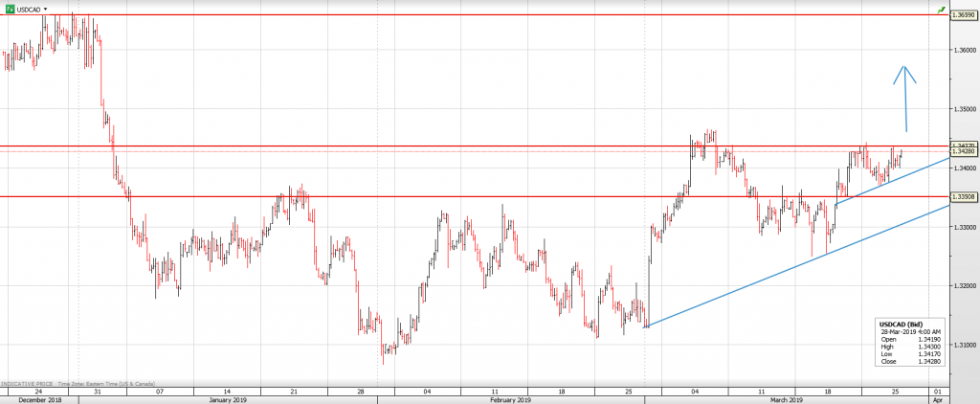Image resolution: width=980 pixels, height=404 pixels.
Task: Select the top red horizontal line
Action: (x=479, y=15)
